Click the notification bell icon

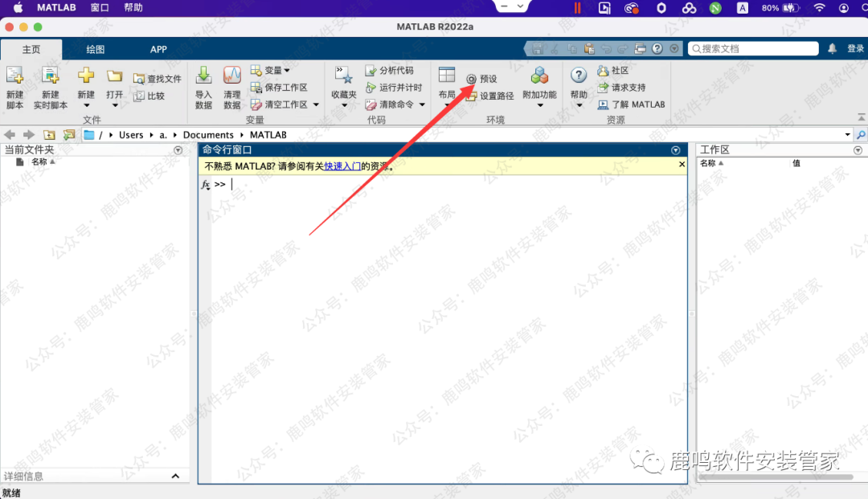[x=832, y=49]
